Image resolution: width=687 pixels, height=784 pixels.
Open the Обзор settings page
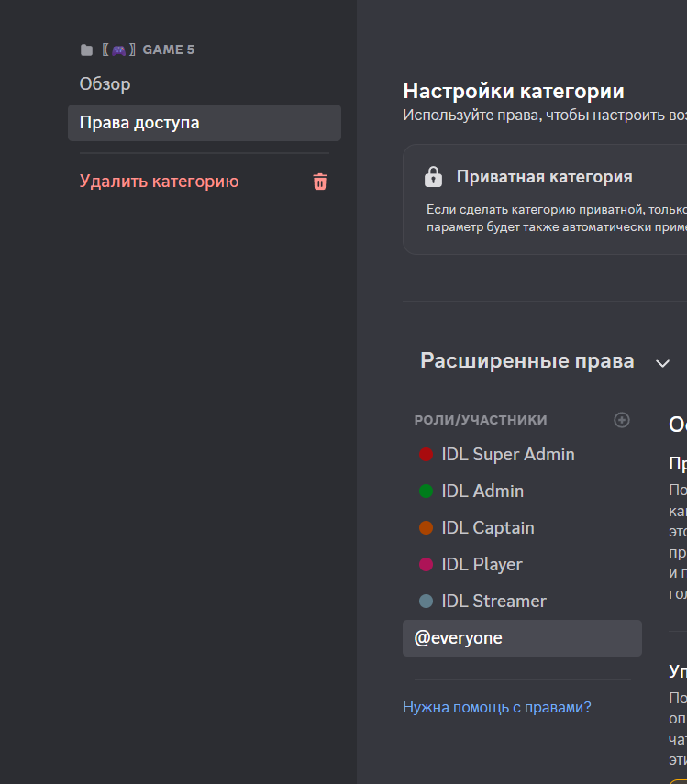105,84
